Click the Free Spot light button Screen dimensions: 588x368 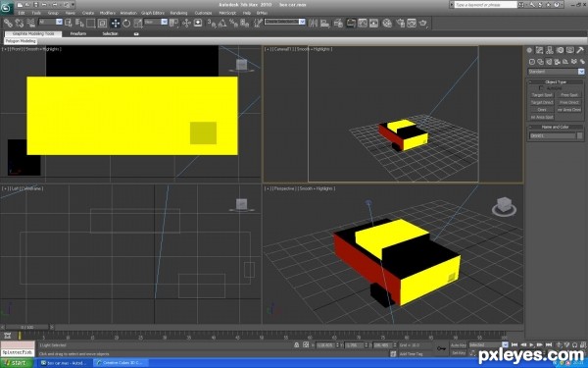[x=568, y=95]
